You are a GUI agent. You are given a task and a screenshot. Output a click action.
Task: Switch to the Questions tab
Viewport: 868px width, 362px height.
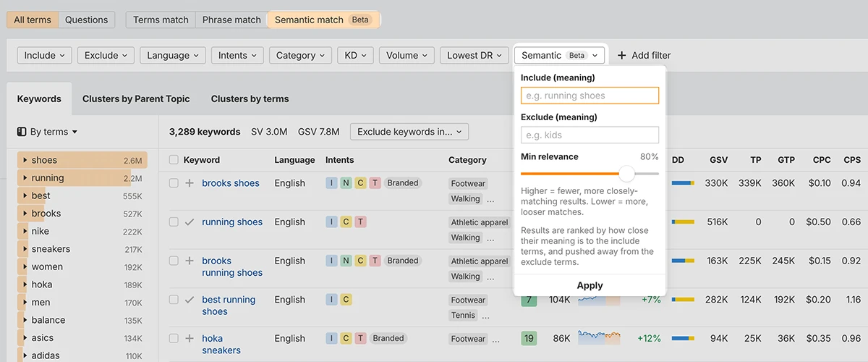86,20
